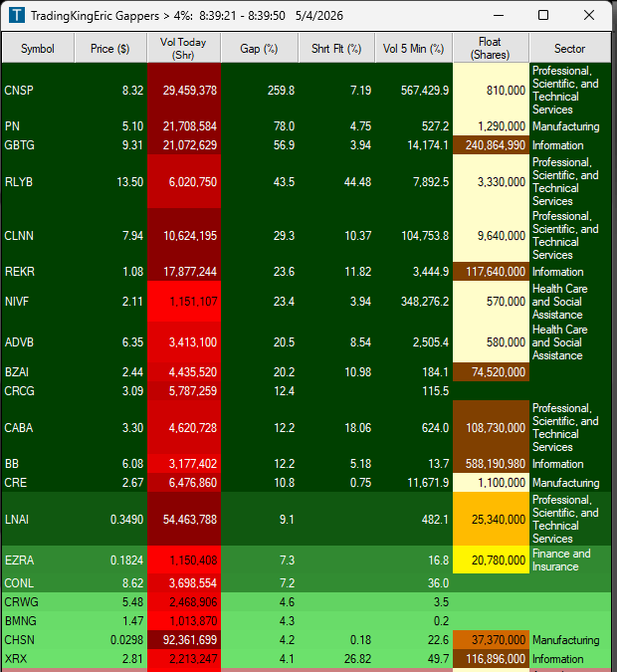
Task: Select the BB symbol cell
Action: tap(38, 463)
